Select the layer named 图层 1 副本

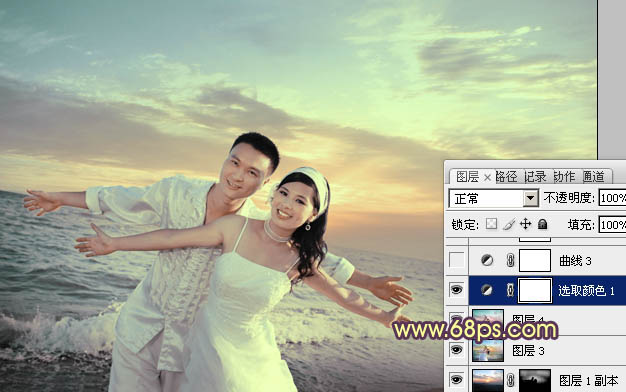[x=588, y=380]
